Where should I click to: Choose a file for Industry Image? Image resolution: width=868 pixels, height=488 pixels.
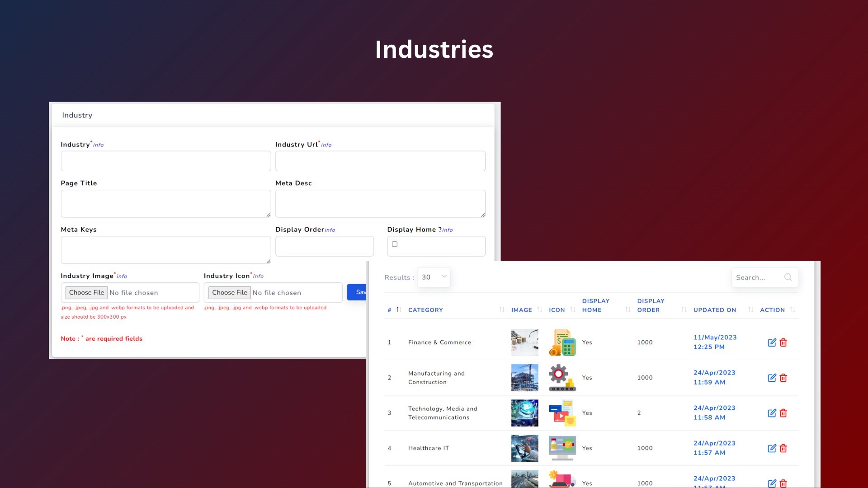pos(86,292)
